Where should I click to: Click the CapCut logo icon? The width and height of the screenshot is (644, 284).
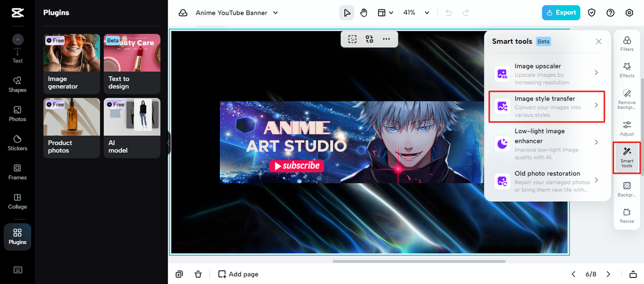click(x=18, y=13)
